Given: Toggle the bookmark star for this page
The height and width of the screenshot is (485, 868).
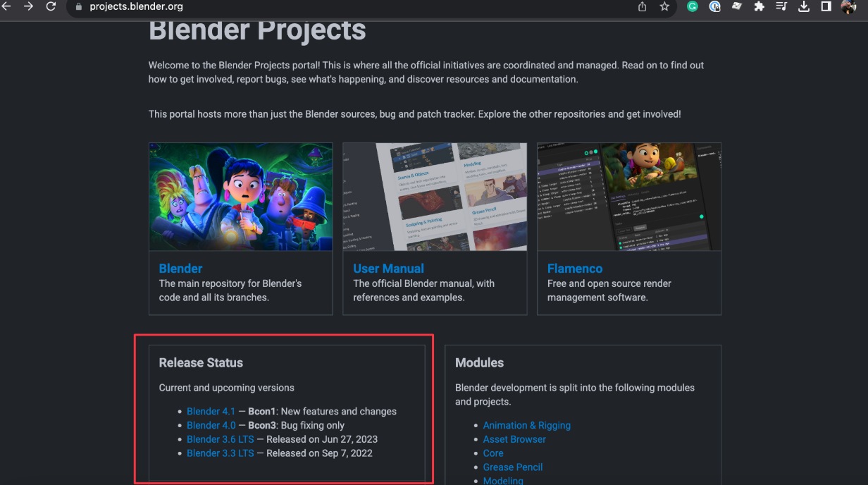Looking at the screenshot, I should 664,7.
